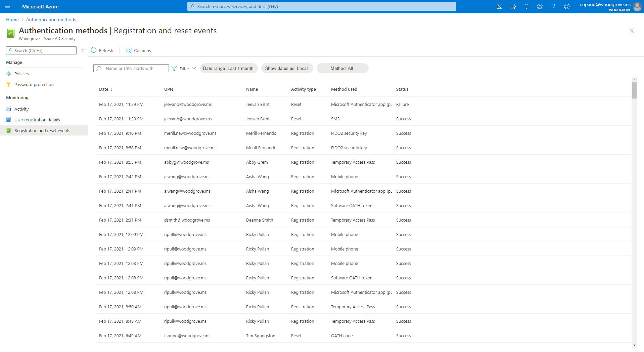This screenshot has height=352, width=644.
Task: Toggle Show dates as: Local setting
Action: (287, 68)
